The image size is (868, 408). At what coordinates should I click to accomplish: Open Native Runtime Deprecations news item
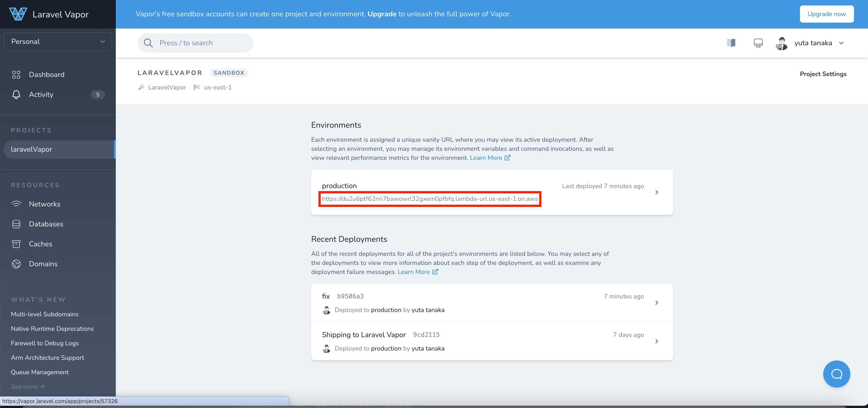[x=52, y=328]
